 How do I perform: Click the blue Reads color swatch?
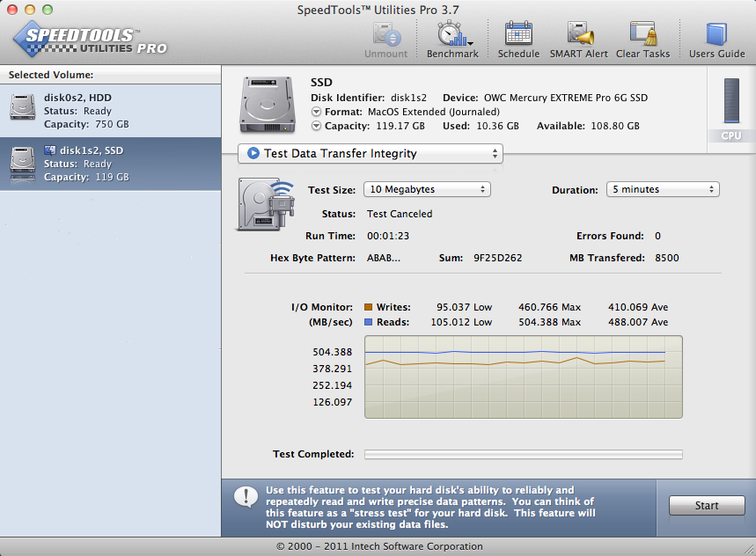pyautogui.click(x=369, y=322)
